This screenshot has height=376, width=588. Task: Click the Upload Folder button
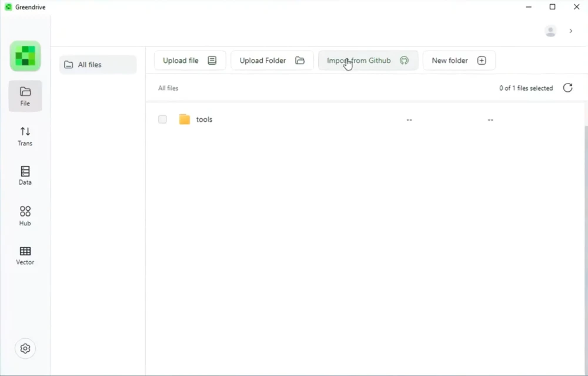[272, 61]
